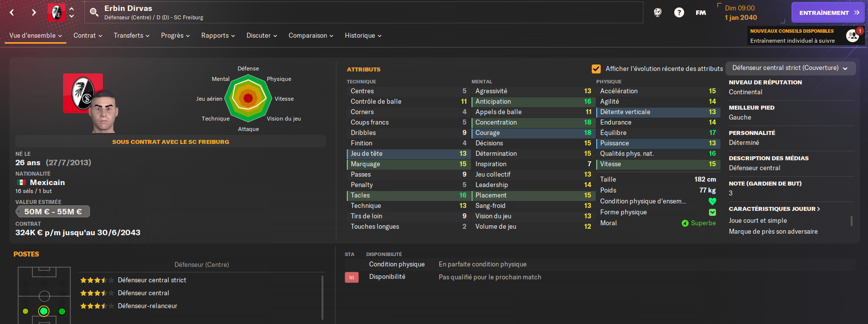868x324 pixels.
Task: Open the world globe icon
Action: (657, 12)
